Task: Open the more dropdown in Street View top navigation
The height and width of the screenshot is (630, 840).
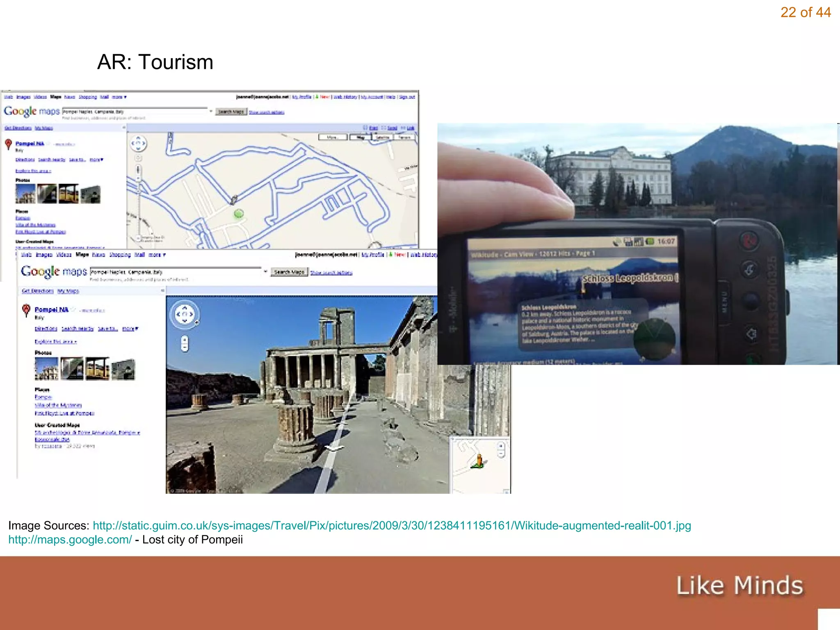Action: tap(157, 255)
